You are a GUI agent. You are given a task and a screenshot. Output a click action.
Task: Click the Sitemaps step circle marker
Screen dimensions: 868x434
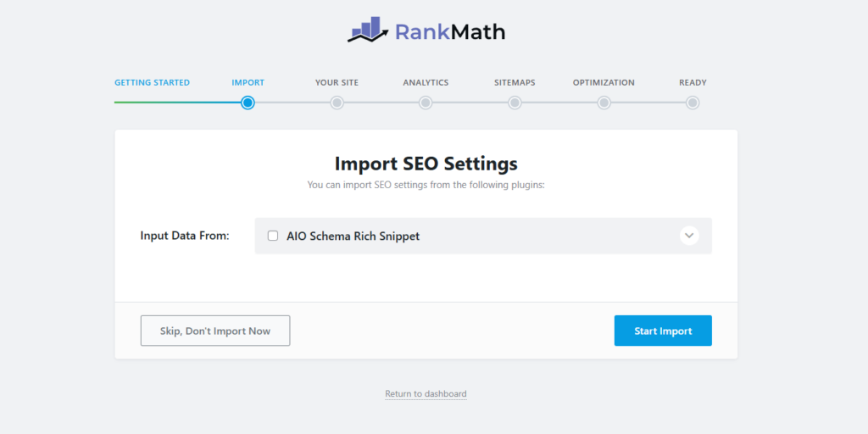coord(515,103)
